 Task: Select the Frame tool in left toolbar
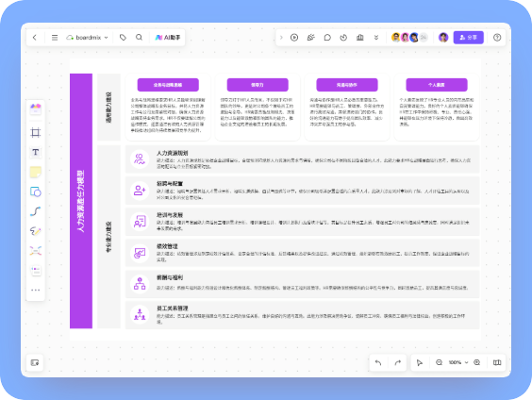tap(35, 132)
